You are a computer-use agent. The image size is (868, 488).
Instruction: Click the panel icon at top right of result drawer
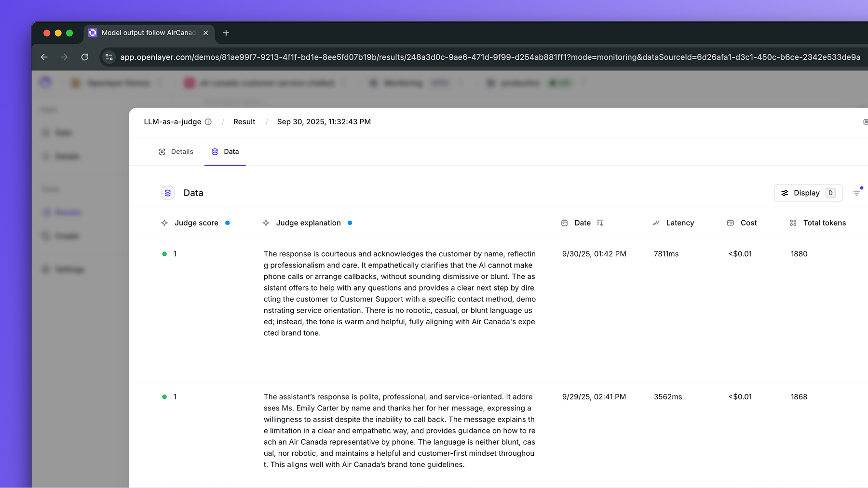(865, 122)
